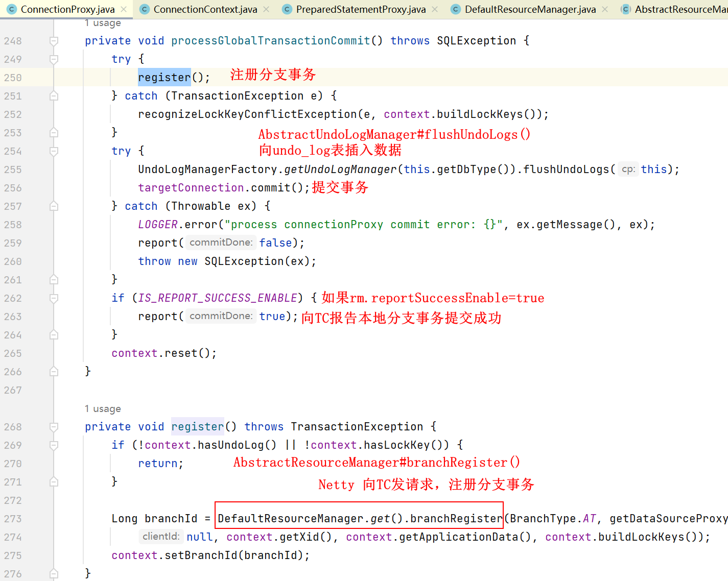Viewport: 728px width, 581px height.
Task: Click line number 250 in the gutter
Action: coord(13,78)
